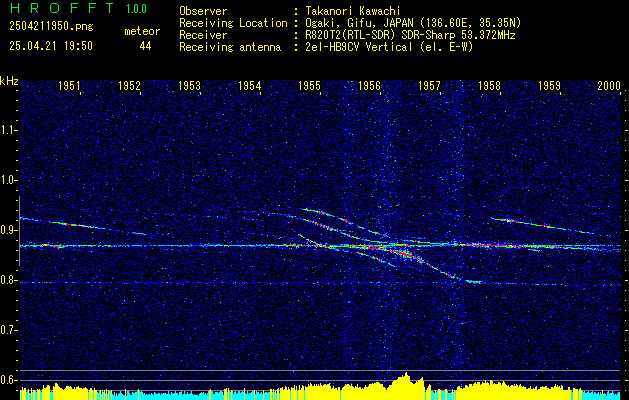
Task: Click the Receiver label
Action: [203, 35]
